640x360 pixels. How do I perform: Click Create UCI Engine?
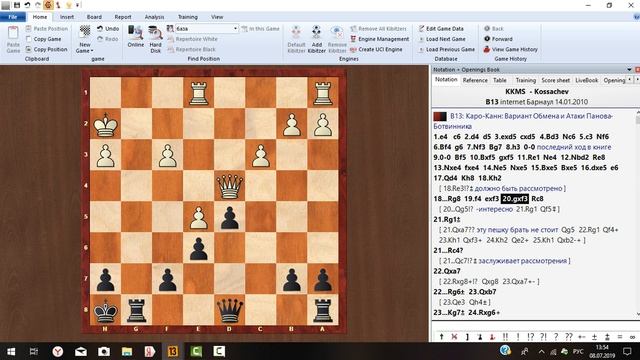[x=376, y=49]
